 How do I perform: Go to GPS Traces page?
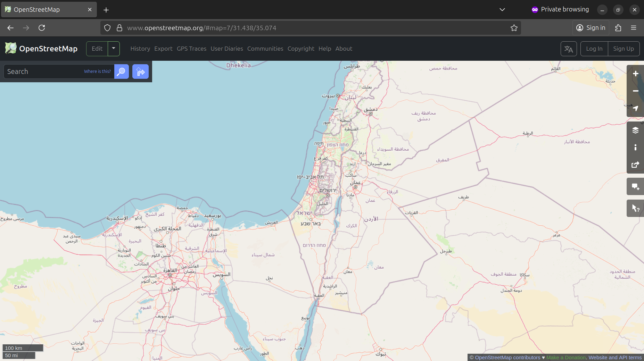click(191, 49)
